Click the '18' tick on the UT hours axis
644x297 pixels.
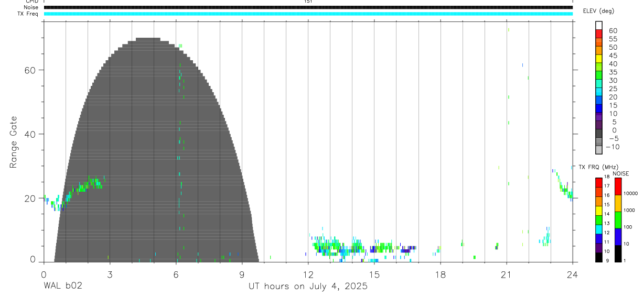pos(440,274)
